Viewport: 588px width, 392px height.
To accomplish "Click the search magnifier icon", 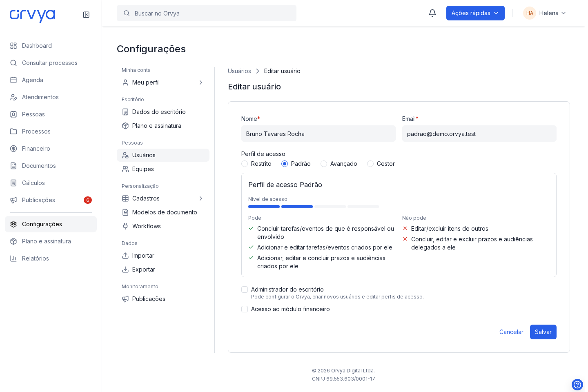I will click(x=127, y=13).
